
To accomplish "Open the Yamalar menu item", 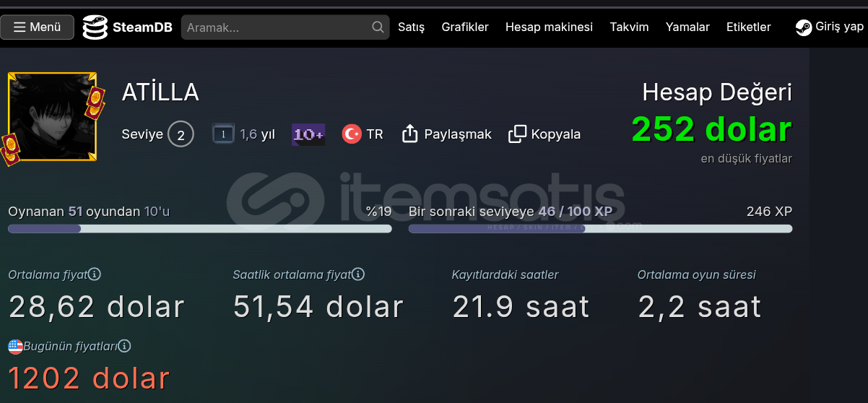I will 687,27.
